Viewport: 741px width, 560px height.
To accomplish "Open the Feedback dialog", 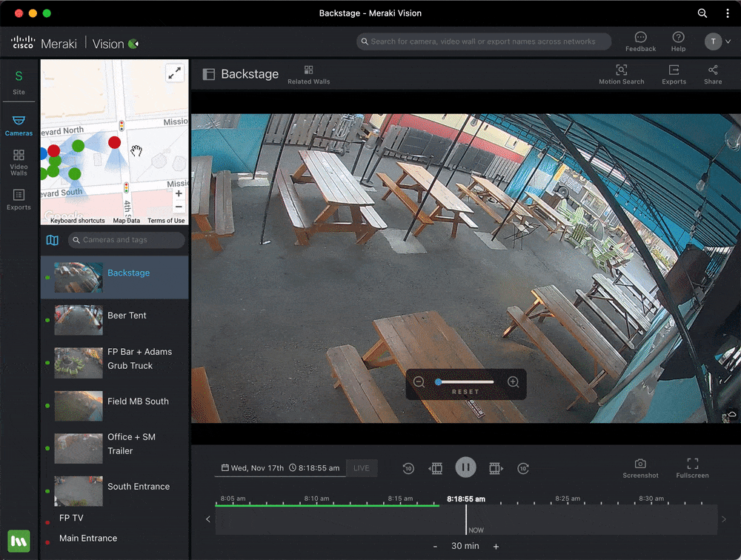I will [640, 41].
